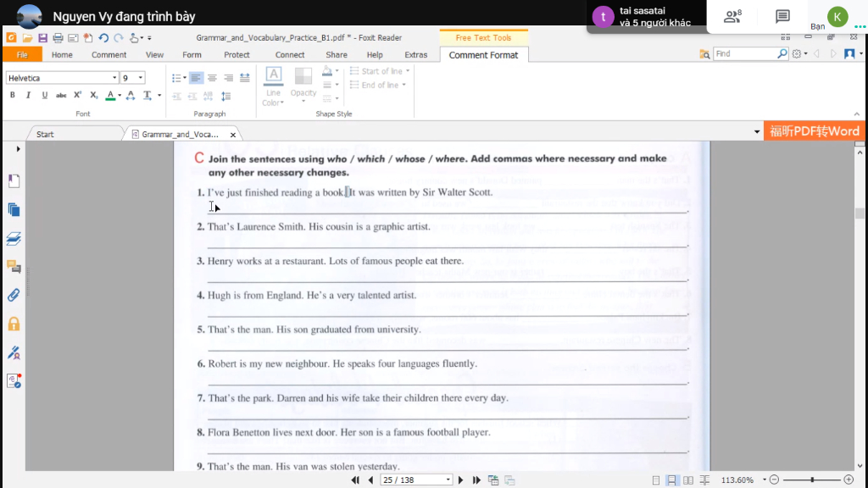The height and width of the screenshot is (488, 868).
Task: Open the digital signatures panel
Action: tap(14, 352)
